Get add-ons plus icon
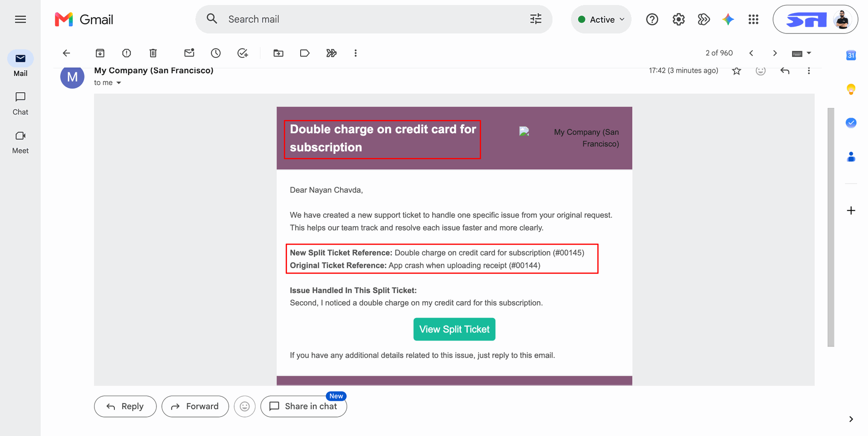This screenshot has height=436, width=868. pyautogui.click(x=851, y=211)
